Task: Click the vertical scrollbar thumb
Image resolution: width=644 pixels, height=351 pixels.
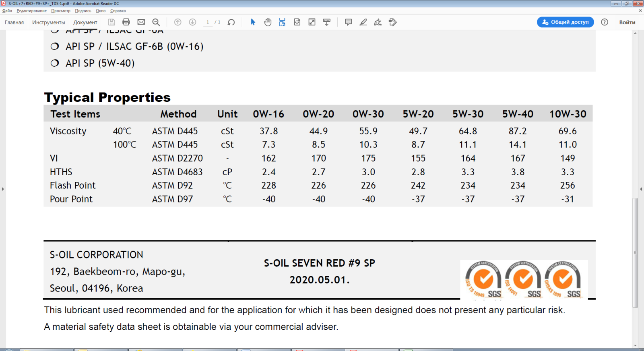Action: coord(635,253)
